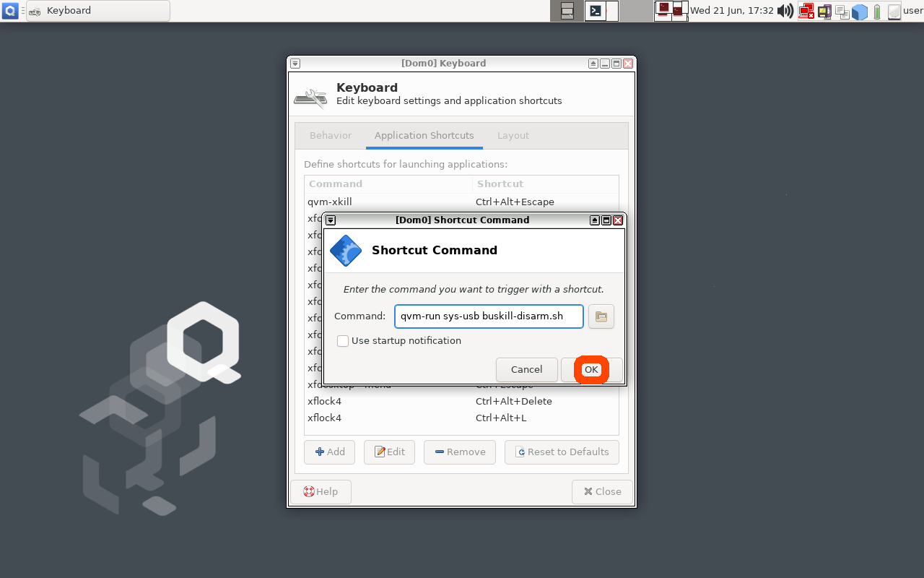Switch to the workspace with terminal icon

[x=601, y=11]
